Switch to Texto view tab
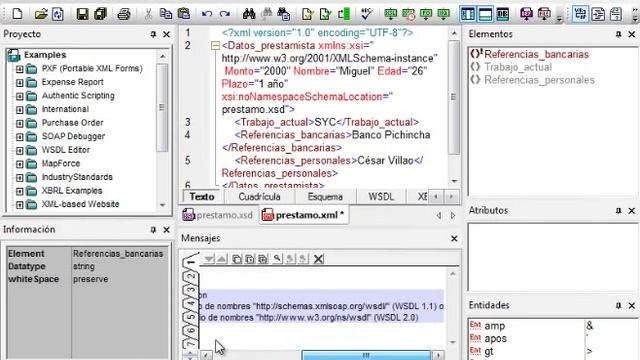Image resolution: width=640 pixels, height=360 pixels. [202, 197]
